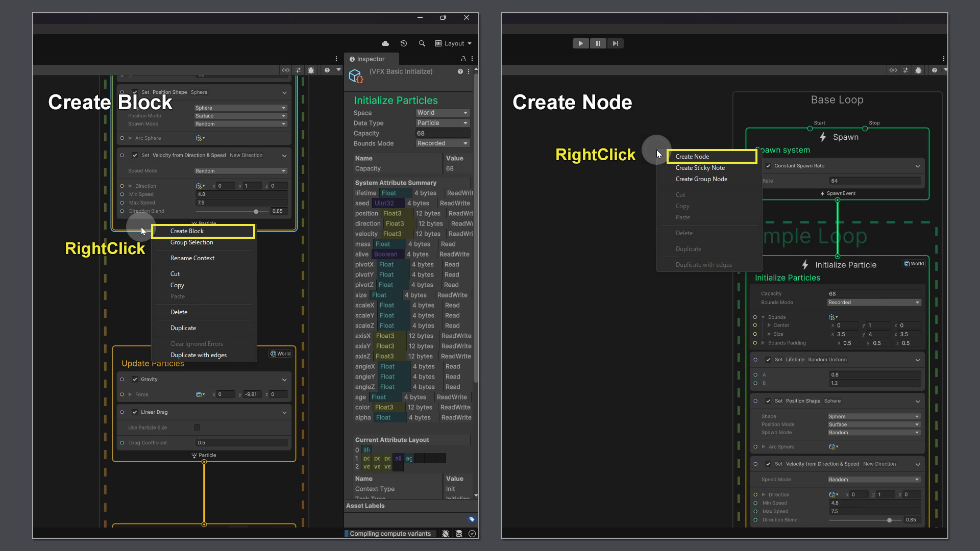
Task: Click the asset label tag icon
Action: point(472,519)
